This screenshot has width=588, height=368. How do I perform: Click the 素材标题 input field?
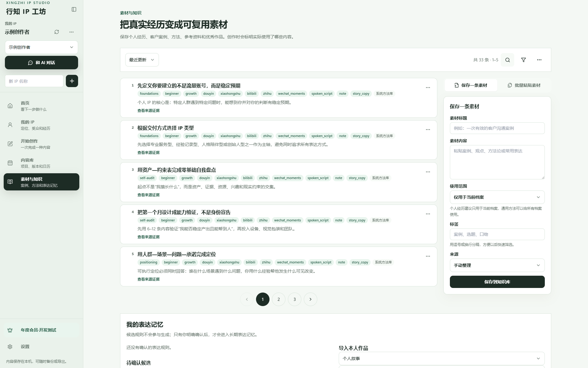click(497, 128)
